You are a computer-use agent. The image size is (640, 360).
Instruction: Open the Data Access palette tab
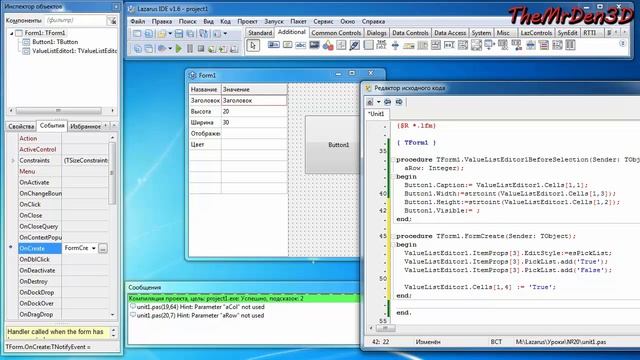tap(450, 33)
